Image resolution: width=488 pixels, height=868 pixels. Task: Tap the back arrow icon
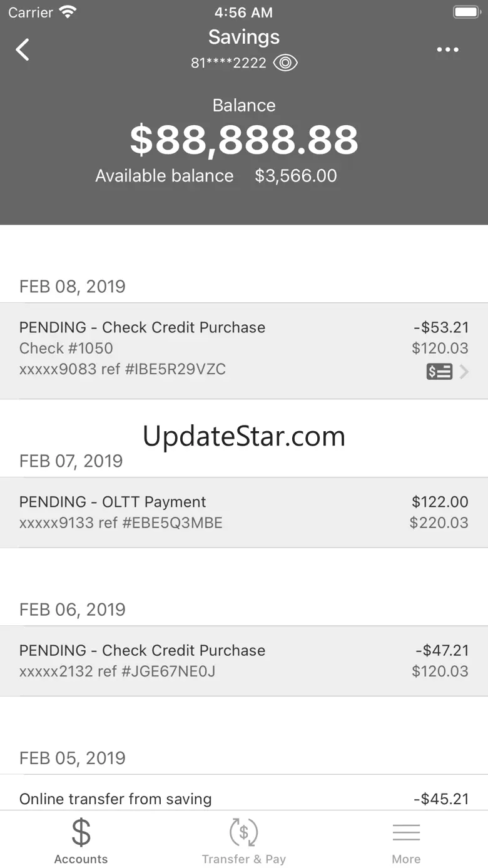pyautogui.click(x=23, y=49)
